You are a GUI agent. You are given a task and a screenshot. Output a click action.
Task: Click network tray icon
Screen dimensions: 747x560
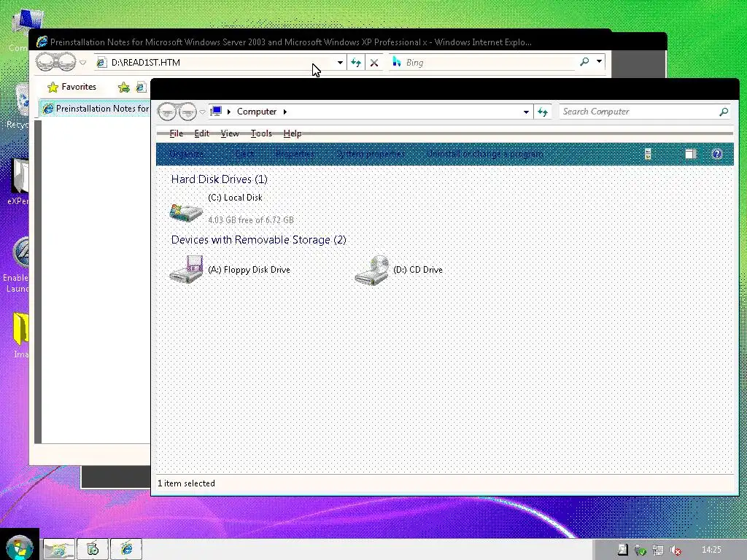point(658,551)
